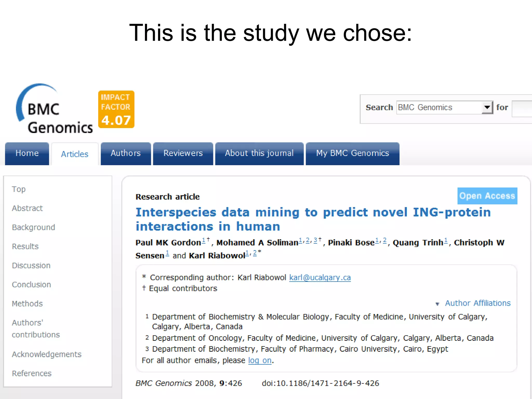Jump to Conclusion section
Image resolution: width=532 pixels, height=399 pixels.
[x=31, y=285]
